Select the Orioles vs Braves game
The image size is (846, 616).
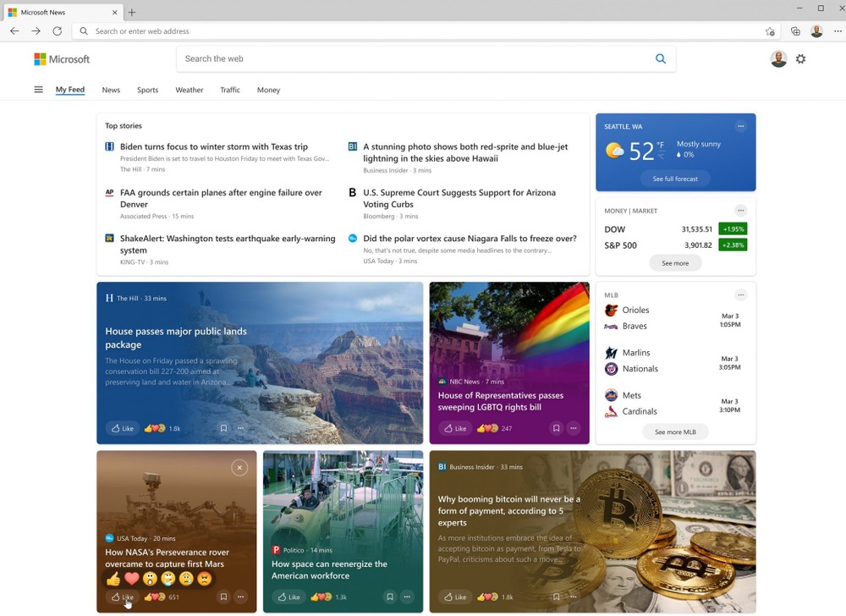(675, 318)
